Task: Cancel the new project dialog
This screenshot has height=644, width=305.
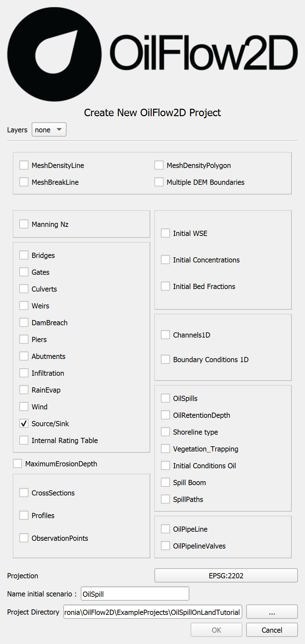Action: [x=272, y=630]
